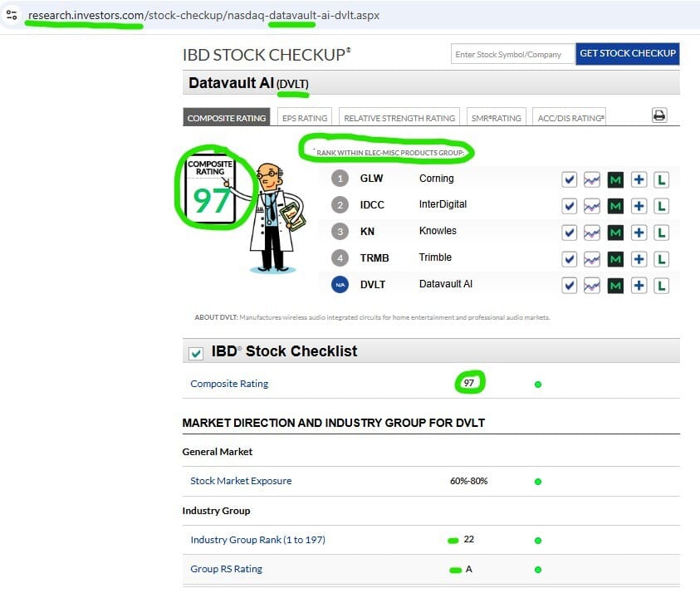
Task: Open the ACC/DIS RATING tab
Action: [569, 118]
